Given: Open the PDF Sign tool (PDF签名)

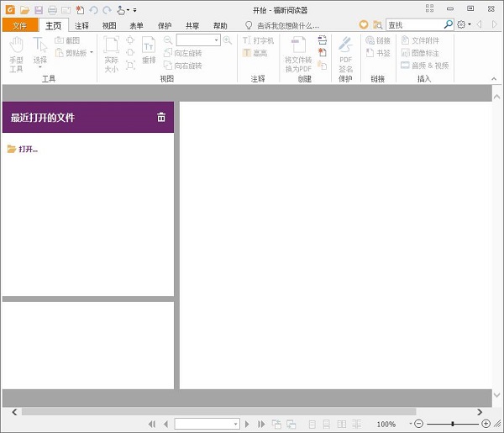Looking at the screenshot, I should 345,55.
